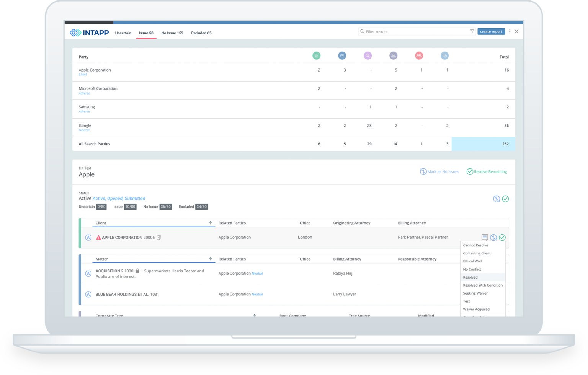
Task: Toggle the green resolve checkmark on Apple Corporation row
Action: click(502, 238)
